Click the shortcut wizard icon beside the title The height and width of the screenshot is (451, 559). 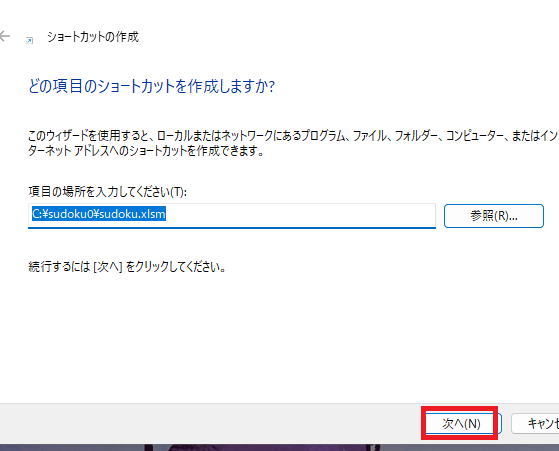coord(29,40)
